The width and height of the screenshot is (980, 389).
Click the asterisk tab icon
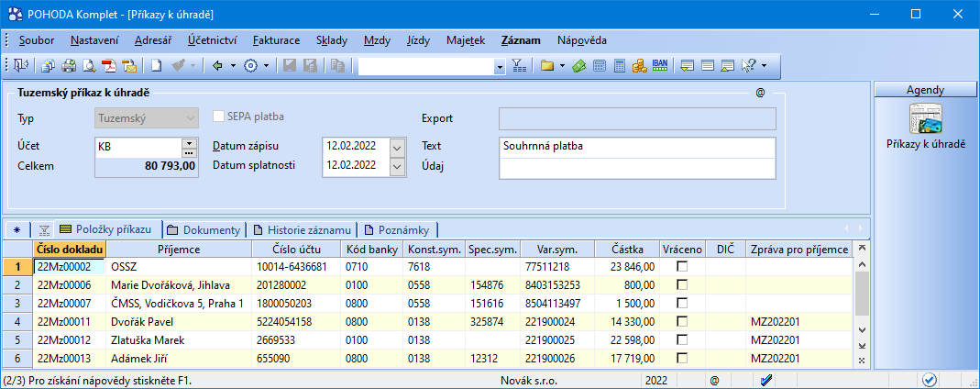pyautogui.click(x=17, y=229)
